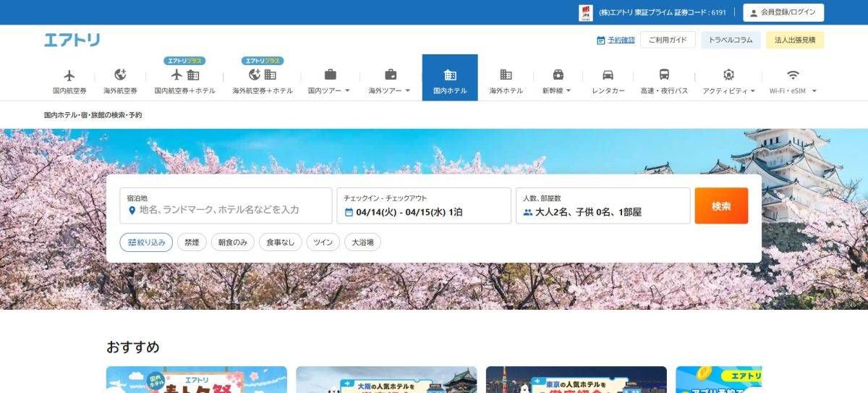Screen dimensions: 868x393
Task: Open the 東京の人気ホテル banner
Action: pyautogui.click(x=576, y=379)
